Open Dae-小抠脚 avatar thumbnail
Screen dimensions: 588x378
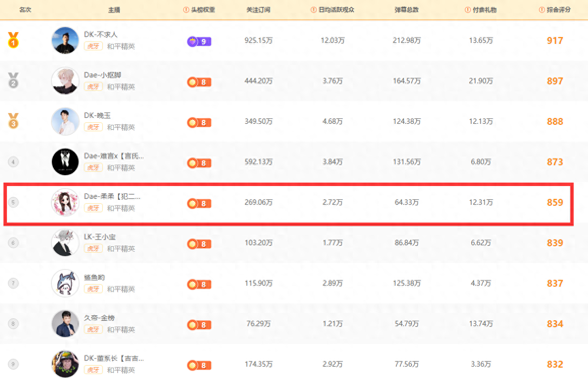65,81
